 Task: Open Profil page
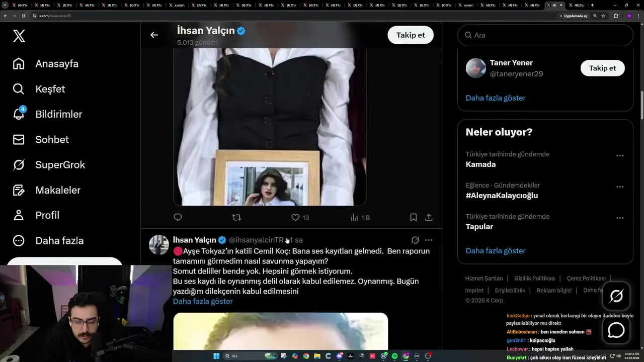click(x=36, y=215)
